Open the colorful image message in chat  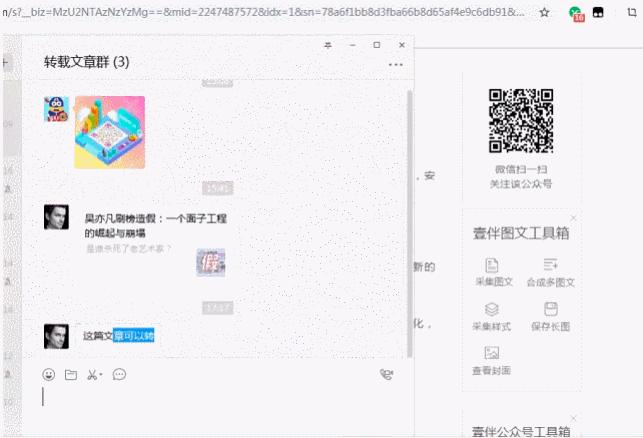coord(109,132)
